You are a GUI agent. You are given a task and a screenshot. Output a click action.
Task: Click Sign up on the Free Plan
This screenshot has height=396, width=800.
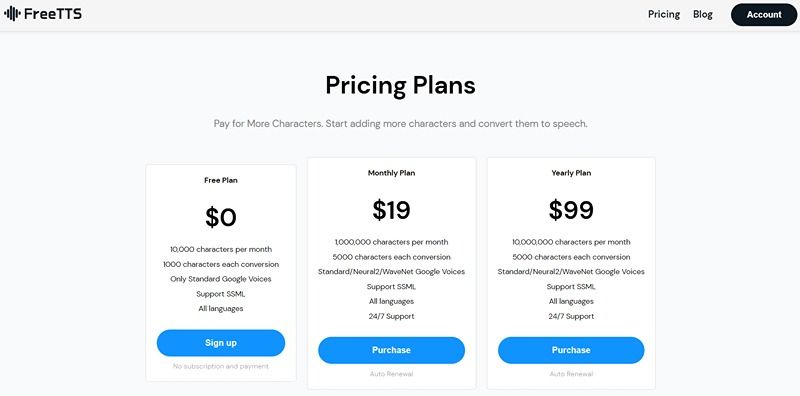(221, 343)
